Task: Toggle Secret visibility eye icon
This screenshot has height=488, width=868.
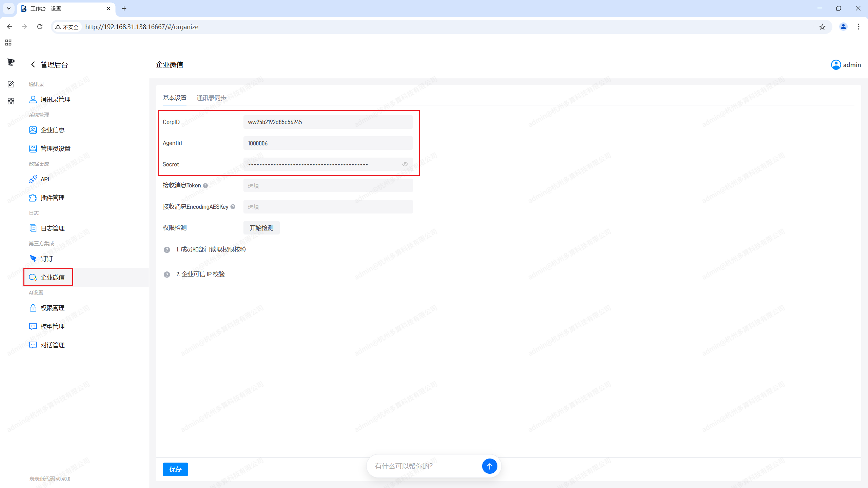Action: click(x=405, y=164)
